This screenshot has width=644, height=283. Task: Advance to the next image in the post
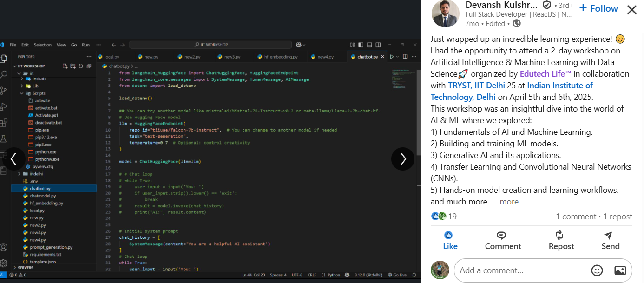point(402,159)
